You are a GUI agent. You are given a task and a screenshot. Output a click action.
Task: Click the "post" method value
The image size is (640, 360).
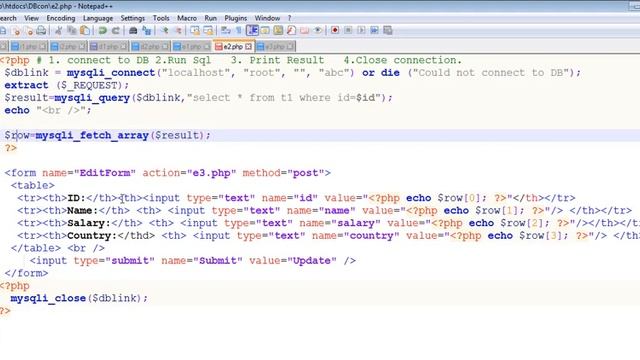[x=305, y=173]
